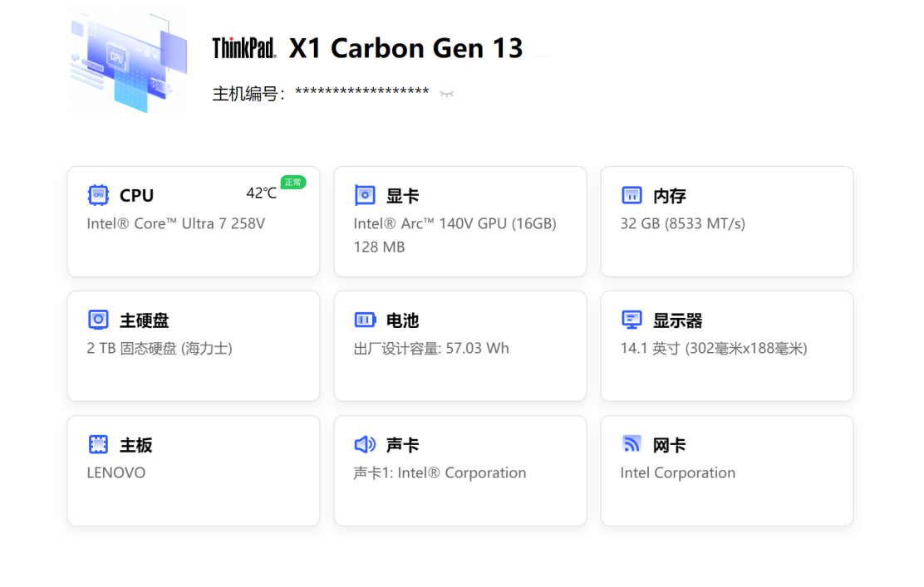
Task: Click the 电池 card heading
Action: tap(402, 320)
